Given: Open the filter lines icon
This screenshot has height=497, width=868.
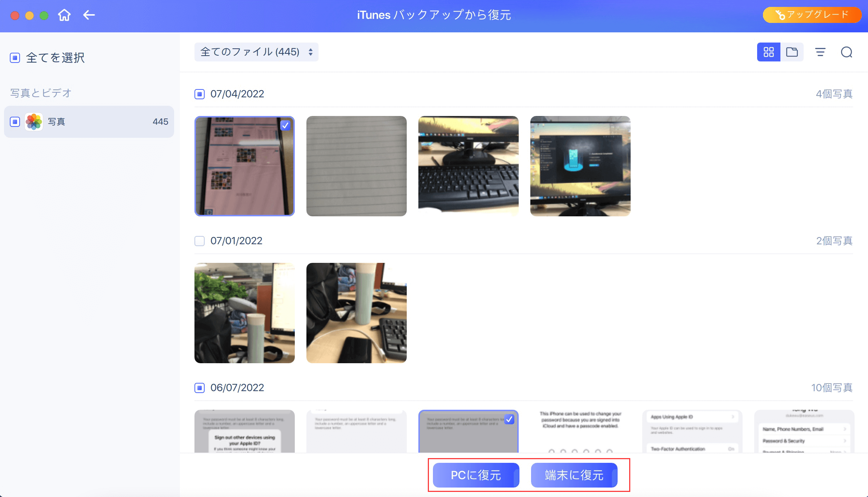Looking at the screenshot, I should 820,52.
